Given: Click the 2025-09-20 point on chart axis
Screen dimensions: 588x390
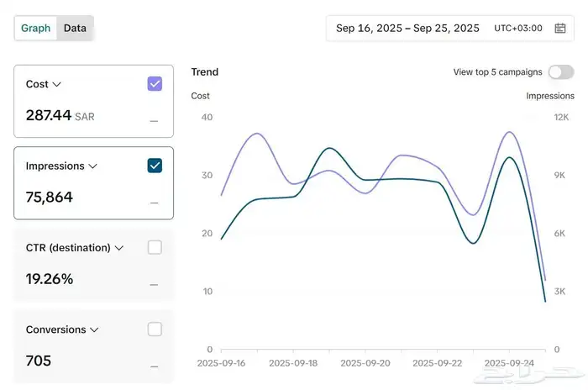Looking at the screenshot, I should coord(365,363).
